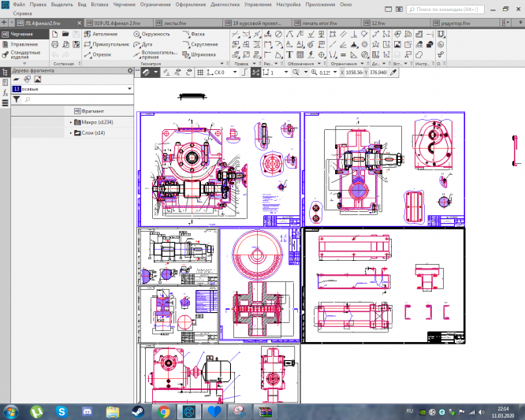This screenshot has height=420, width=525.
Task: Open Steam from the taskbar
Action: 138,412
